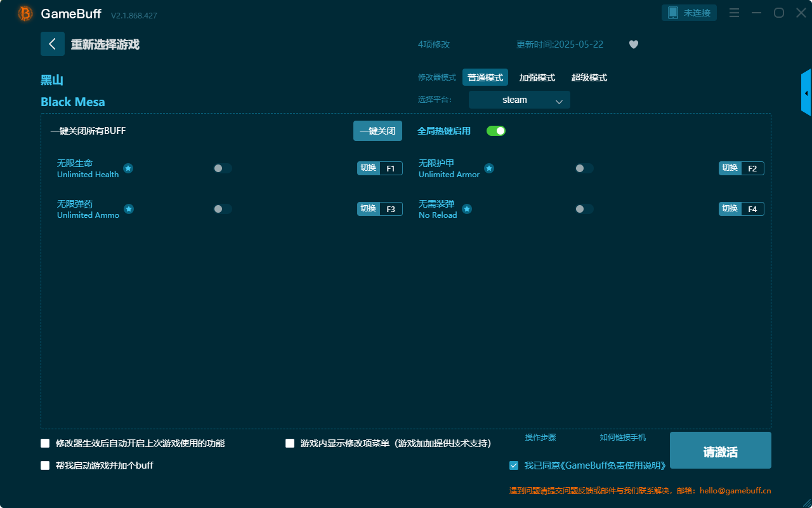Open the steam platform dropdown
The image size is (812, 508).
(519, 100)
